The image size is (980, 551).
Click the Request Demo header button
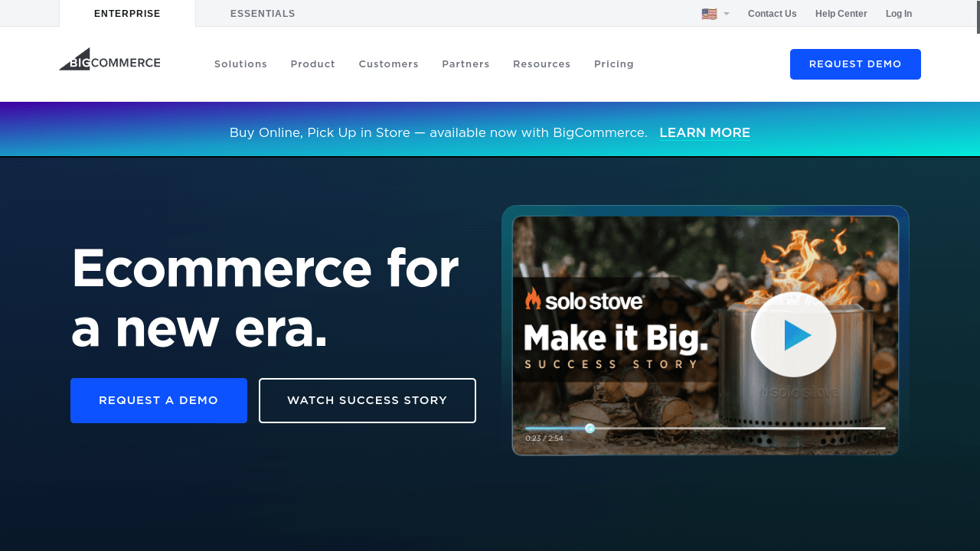tap(855, 64)
